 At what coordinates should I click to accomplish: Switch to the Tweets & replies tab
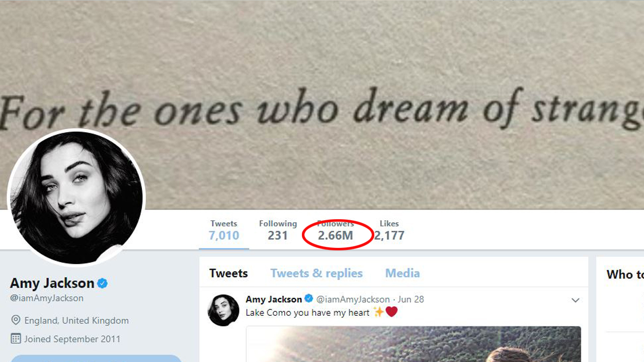click(x=316, y=273)
